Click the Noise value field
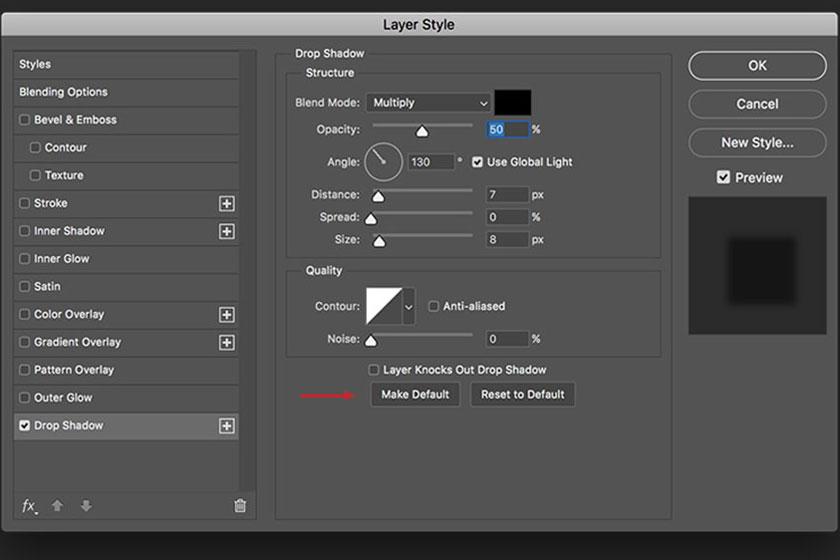This screenshot has width=840, height=560. pyautogui.click(x=507, y=339)
